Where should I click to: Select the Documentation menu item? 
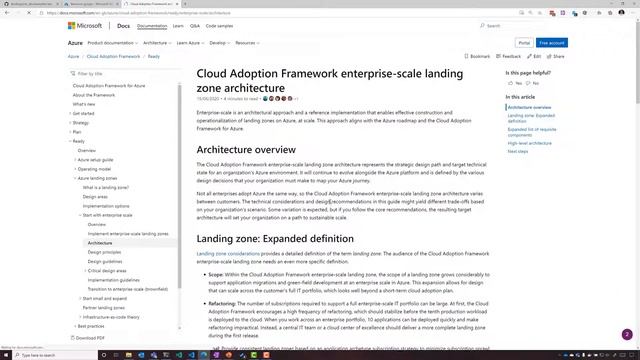click(x=152, y=26)
